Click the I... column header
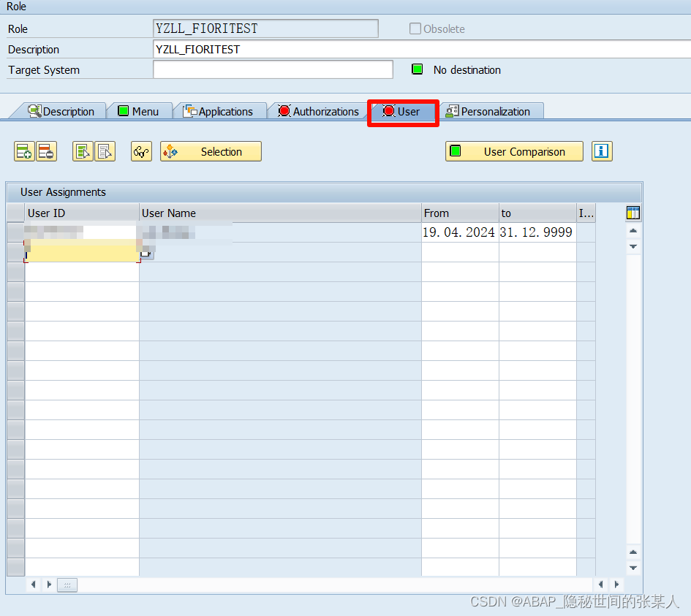Screen dimensions: 691x616 (586, 213)
